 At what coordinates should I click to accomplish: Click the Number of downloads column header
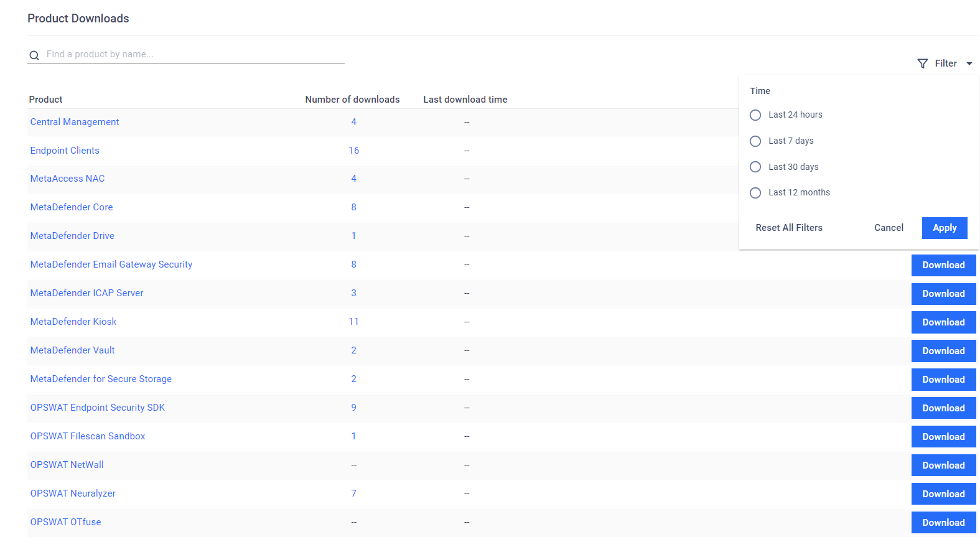[352, 100]
